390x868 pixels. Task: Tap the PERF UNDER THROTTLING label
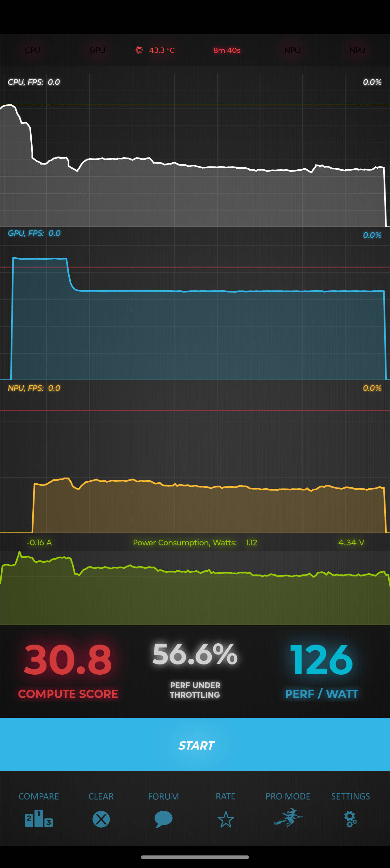click(x=195, y=690)
